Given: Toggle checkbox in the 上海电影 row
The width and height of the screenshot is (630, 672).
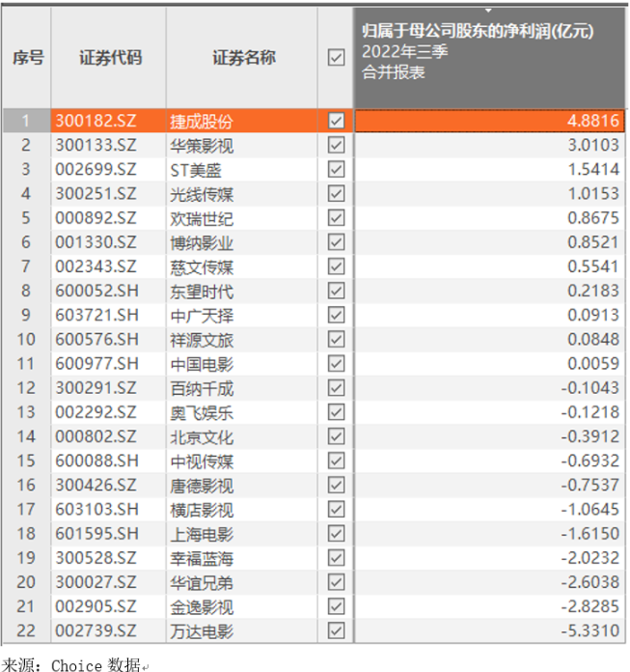Looking at the screenshot, I should 336,534.
